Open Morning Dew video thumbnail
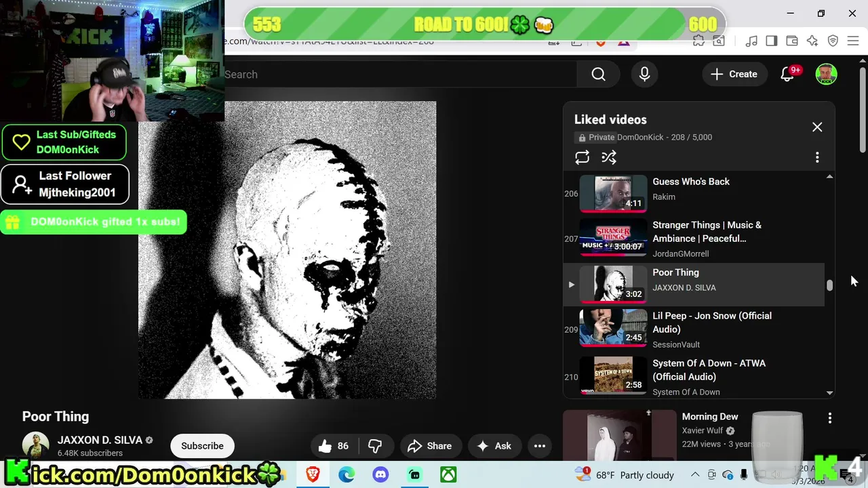 tap(619, 435)
